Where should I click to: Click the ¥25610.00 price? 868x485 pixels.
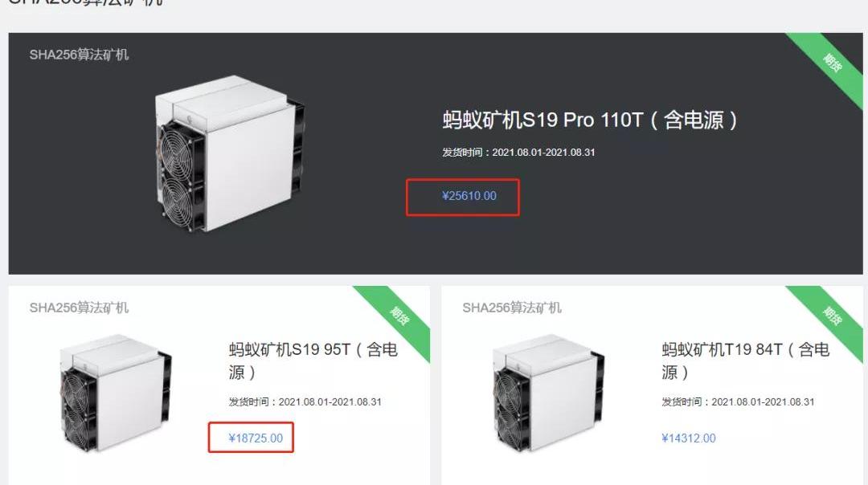point(469,196)
